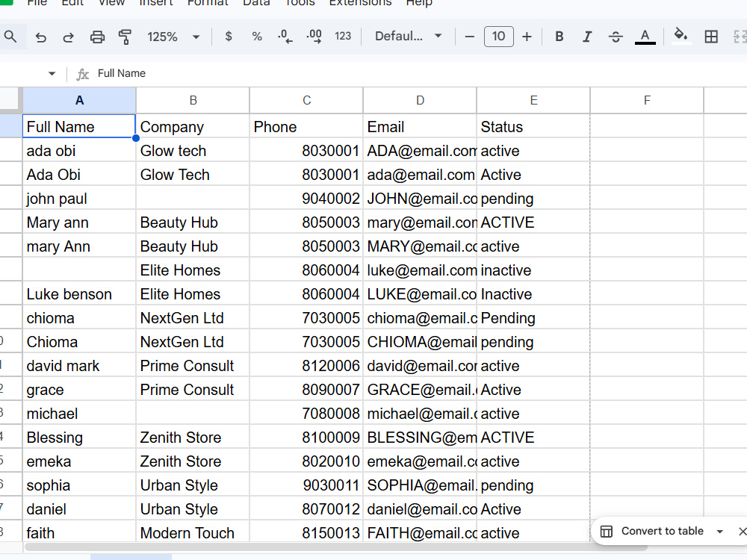The width and height of the screenshot is (747, 560).
Task: Click the search menus magnifier icon
Action: (x=10, y=36)
